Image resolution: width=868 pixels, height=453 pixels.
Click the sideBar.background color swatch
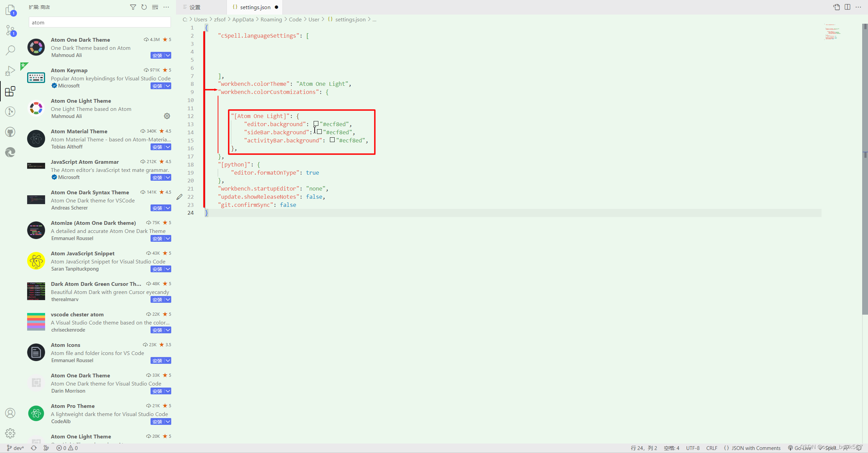coord(319,132)
